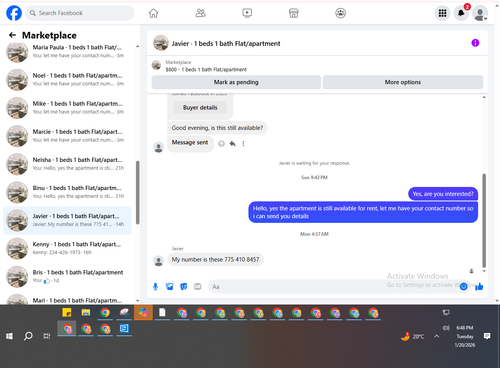
Task: Open the Home feed icon
Action: coord(153,13)
